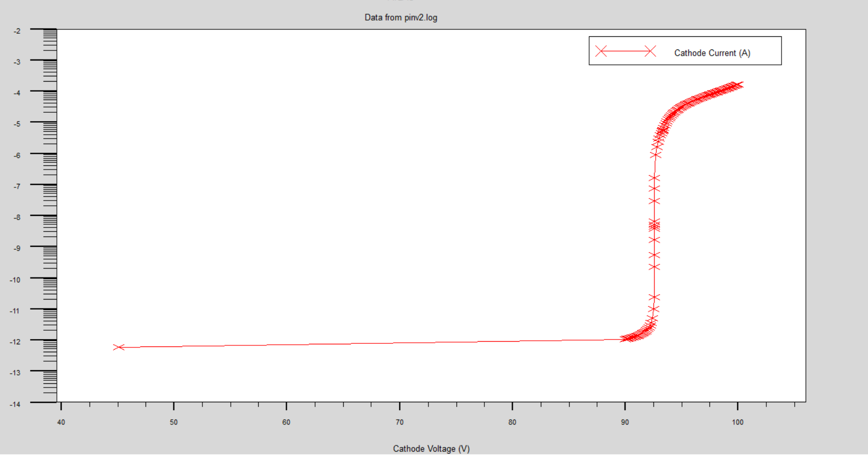Click y-axis tick label -12

[15, 342]
